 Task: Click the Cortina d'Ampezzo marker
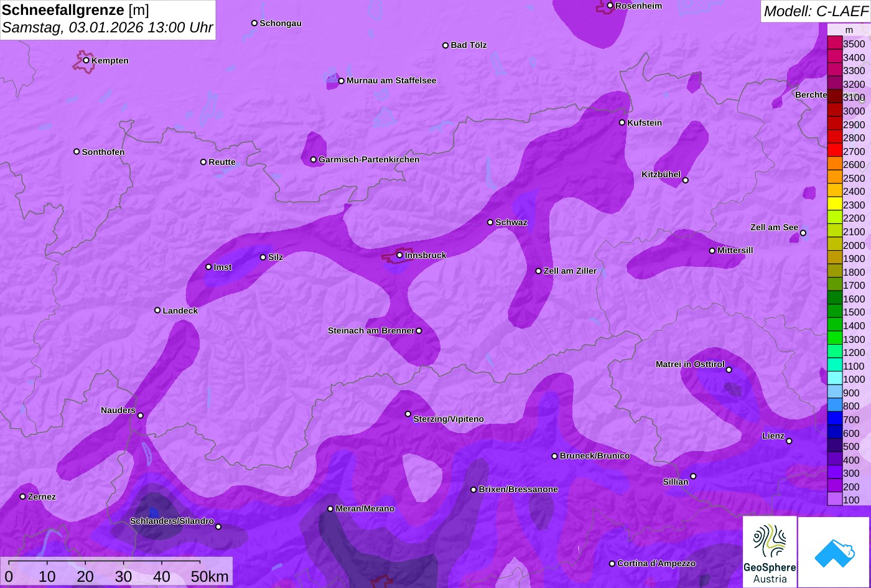pos(612,564)
